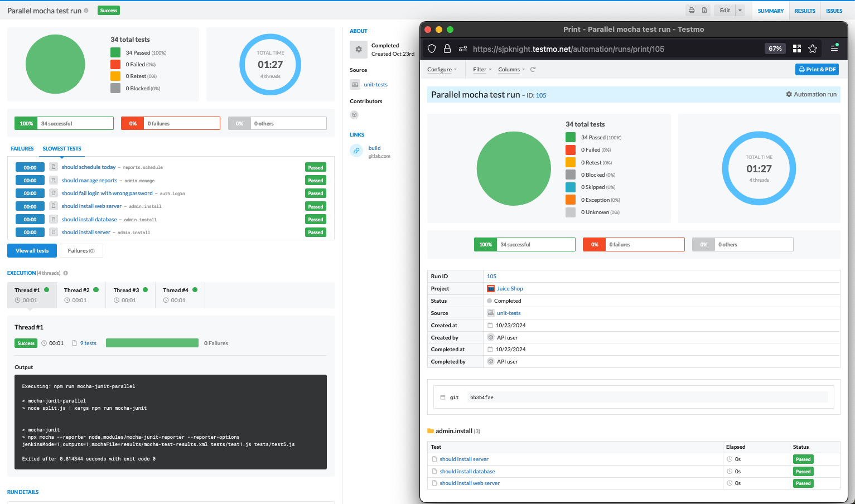
Task: Click run ID 105 link in the title
Action: point(541,95)
